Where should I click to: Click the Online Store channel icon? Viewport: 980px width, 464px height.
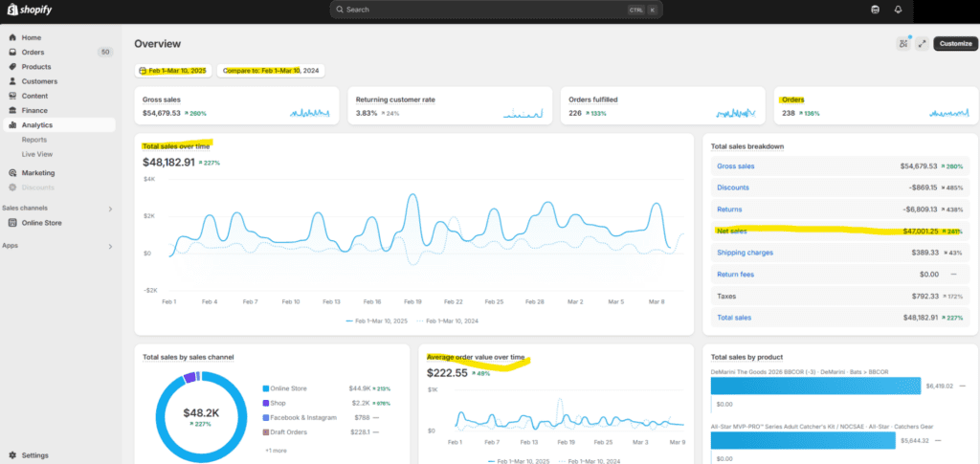tap(12, 223)
